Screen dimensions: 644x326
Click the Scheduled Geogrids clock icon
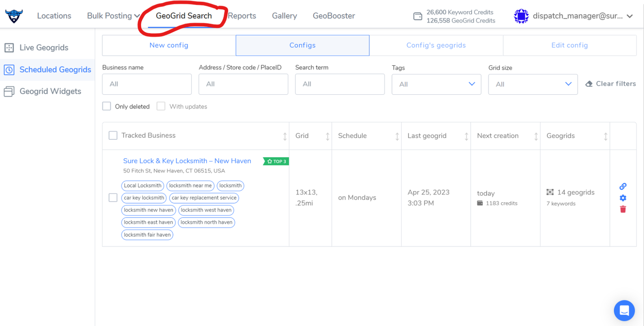[9, 69]
